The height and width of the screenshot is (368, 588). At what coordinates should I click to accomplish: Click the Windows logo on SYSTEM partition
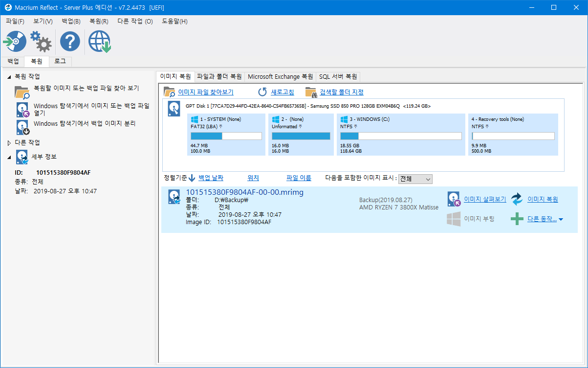click(194, 119)
